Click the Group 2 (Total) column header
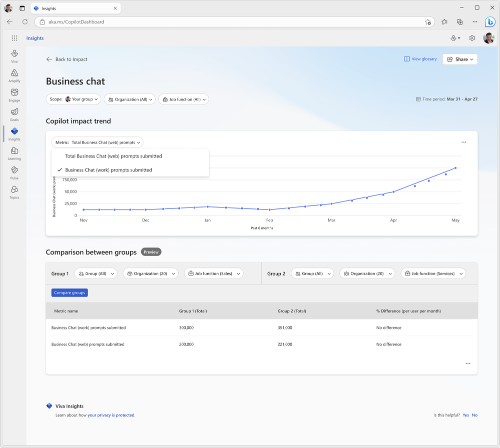The height and width of the screenshot is (448, 500). tap(292, 311)
